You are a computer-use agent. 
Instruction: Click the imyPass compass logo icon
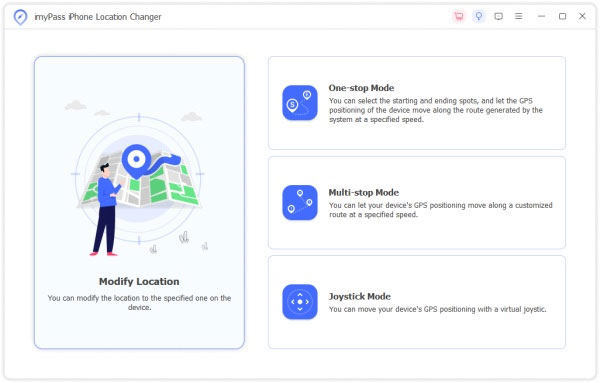point(20,17)
